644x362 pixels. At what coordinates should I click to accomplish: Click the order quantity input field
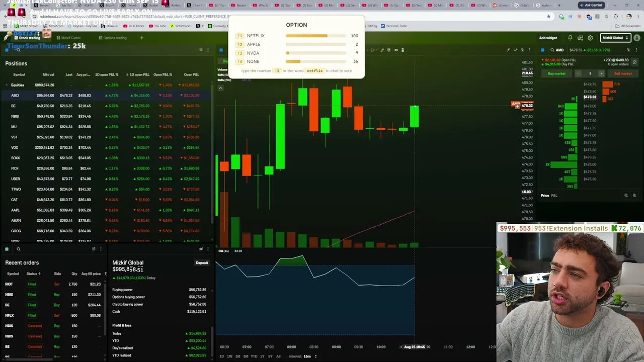pos(590,73)
